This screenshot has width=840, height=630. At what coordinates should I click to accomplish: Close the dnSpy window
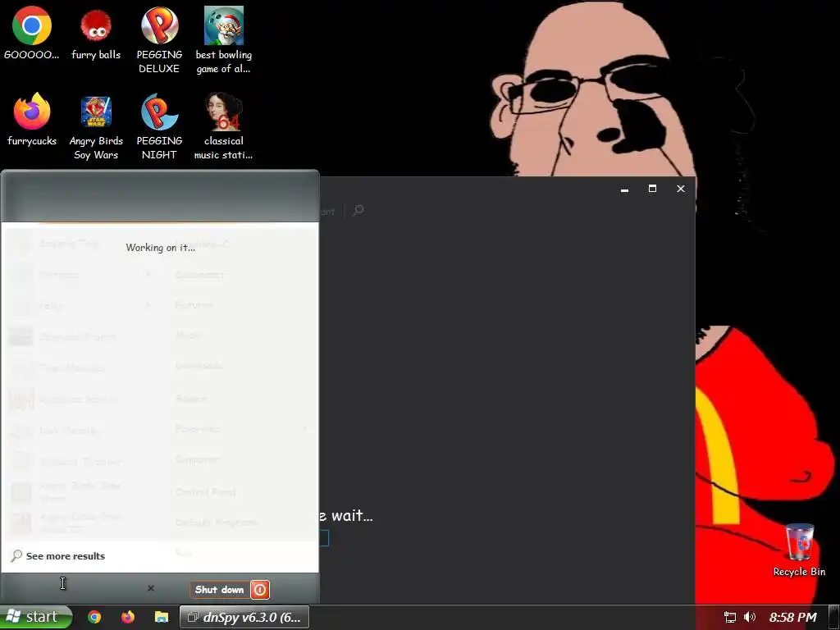(681, 189)
